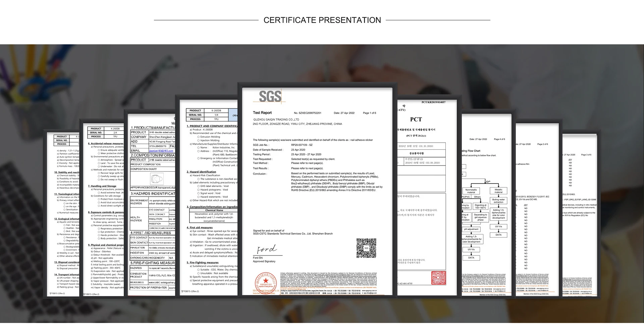Click the PCT/KR2019/014057 reference number
Image resolution: width=644 pixels, height=329 pixels.
click(433, 102)
